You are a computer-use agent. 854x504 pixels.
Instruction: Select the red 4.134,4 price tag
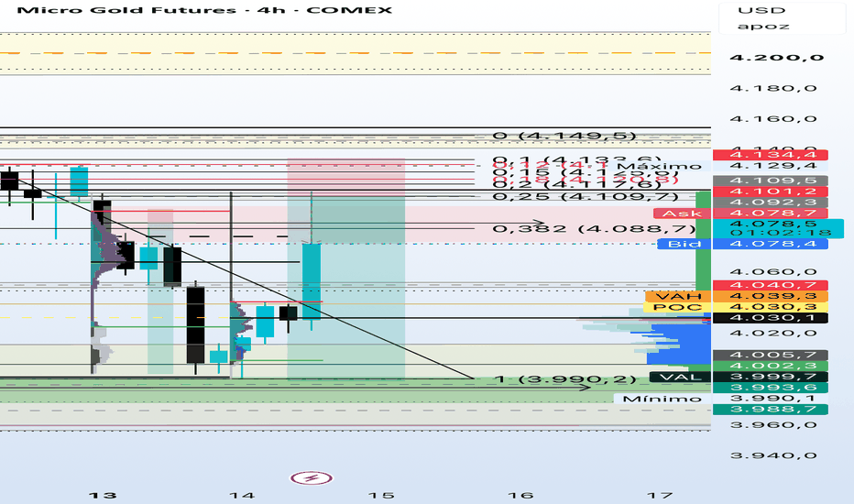[770, 155]
